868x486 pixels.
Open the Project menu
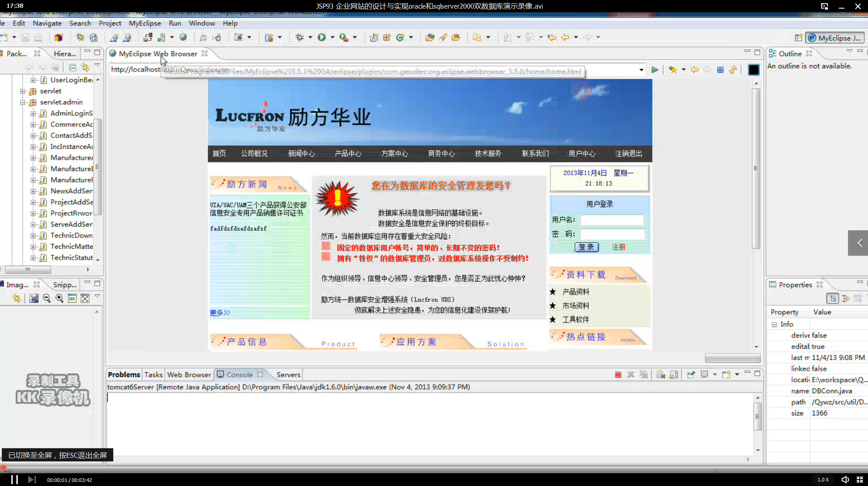pos(110,23)
